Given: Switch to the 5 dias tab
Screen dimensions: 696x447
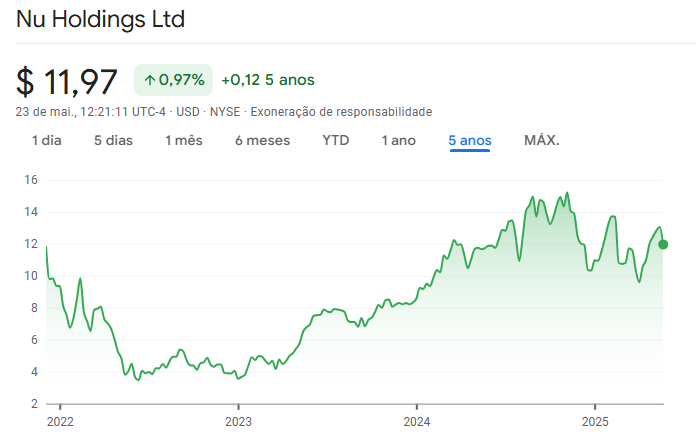Looking at the screenshot, I should (x=113, y=140).
